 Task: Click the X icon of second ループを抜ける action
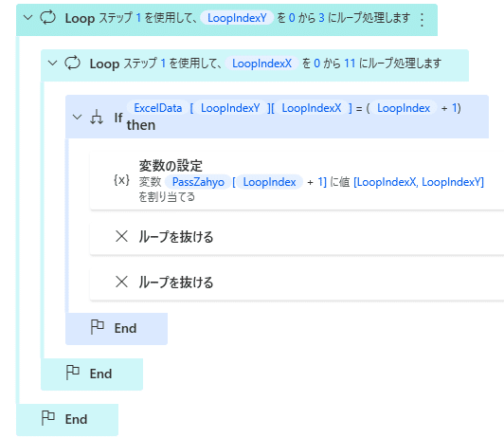coord(122,282)
